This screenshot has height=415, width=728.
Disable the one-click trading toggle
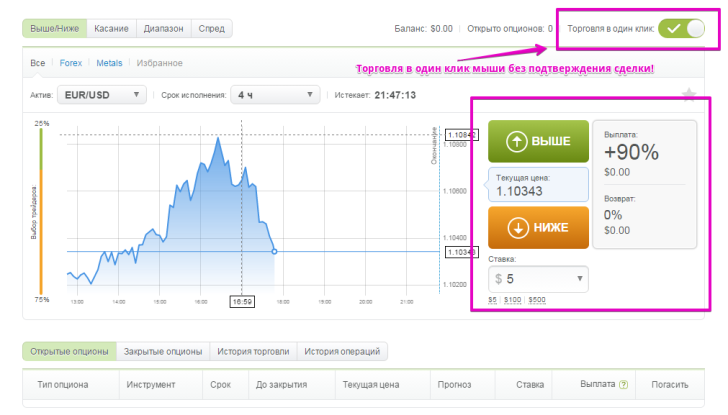point(682,28)
